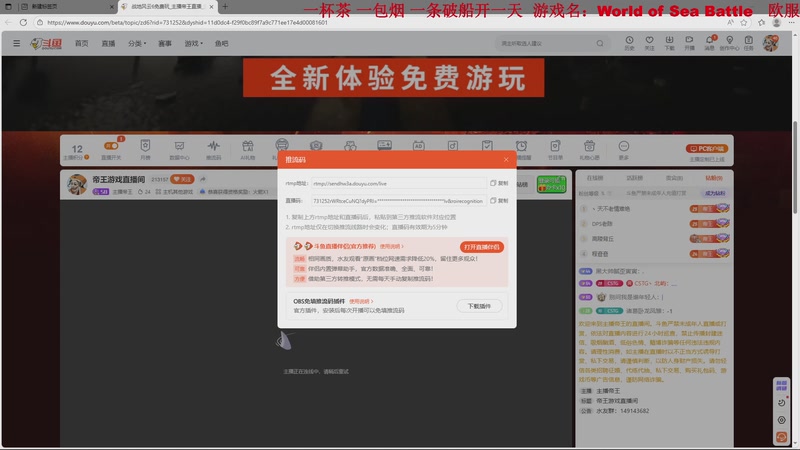Toggle the 直播开关 live switch
This screenshot has width=800, height=450.
tap(111, 146)
